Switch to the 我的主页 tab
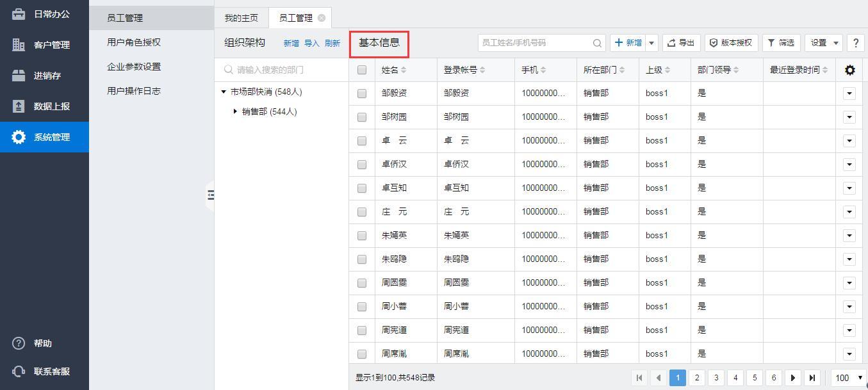 (241, 18)
